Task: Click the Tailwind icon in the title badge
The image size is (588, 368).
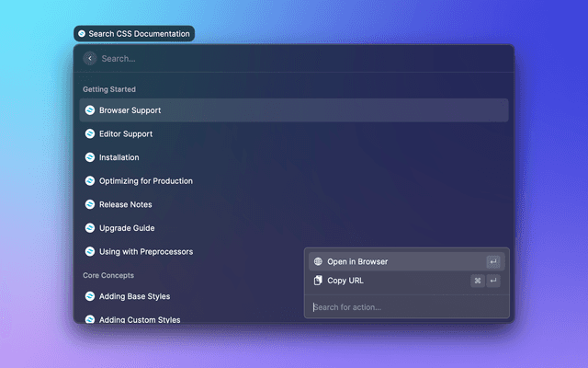Action: tap(82, 34)
